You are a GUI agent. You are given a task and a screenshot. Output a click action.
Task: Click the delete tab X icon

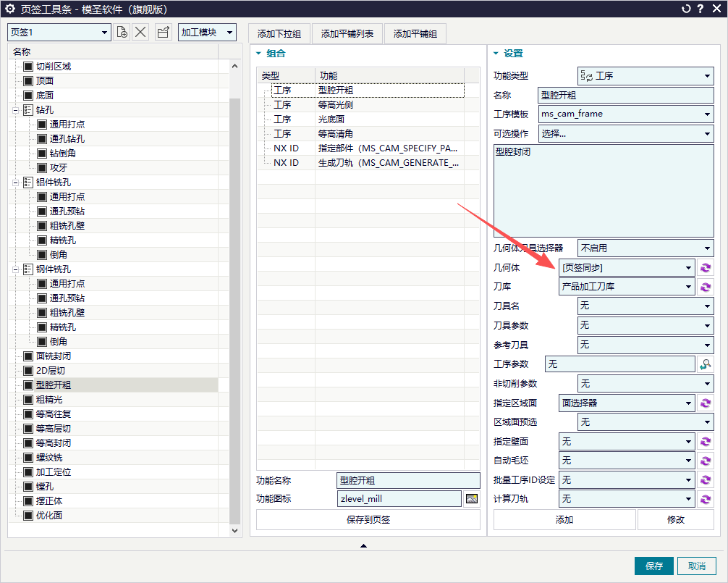[140, 32]
